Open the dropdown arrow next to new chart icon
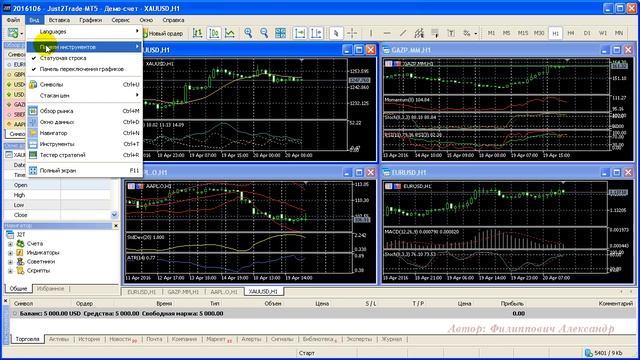The height and width of the screenshot is (360, 640). (x=22, y=33)
